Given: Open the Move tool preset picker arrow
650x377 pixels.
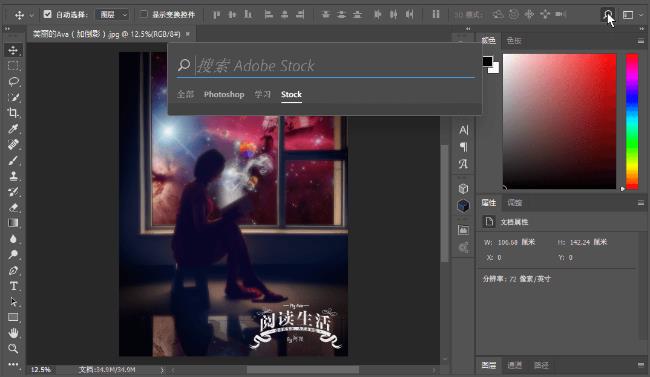Looking at the screenshot, I should (x=32, y=15).
